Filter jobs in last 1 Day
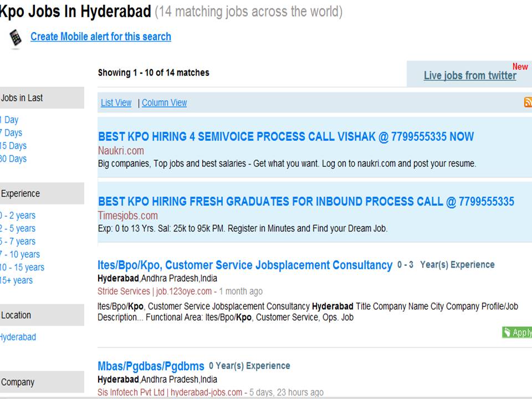The image size is (532, 399). (x=9, y=120)
